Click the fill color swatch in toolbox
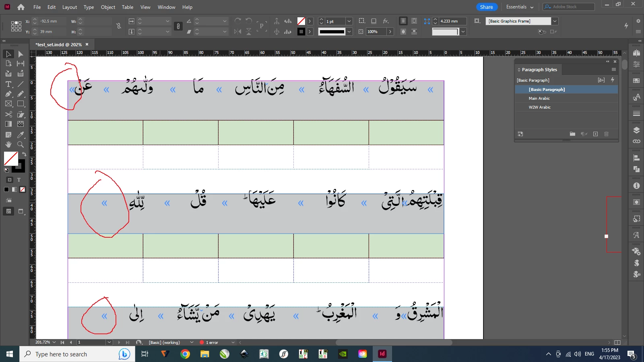This screenshot has height=362, width=644. (11, 158)
